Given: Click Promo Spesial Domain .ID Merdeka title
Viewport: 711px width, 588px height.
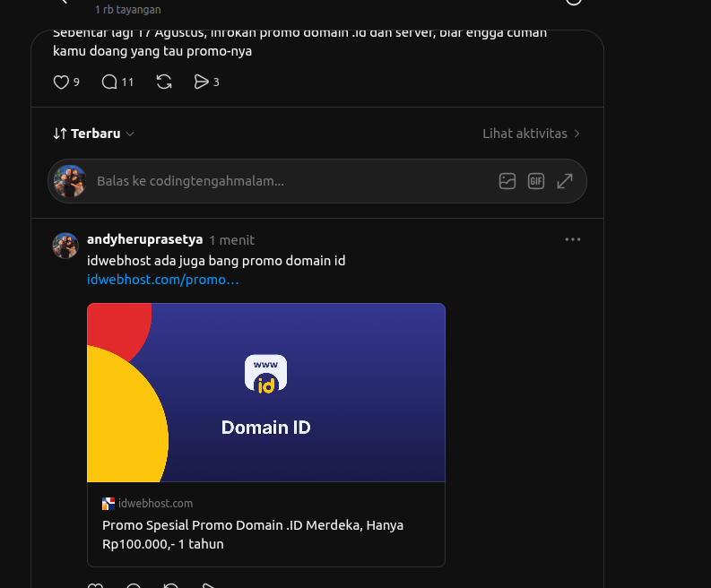Looking at the screenshot, I should (253, 534).
